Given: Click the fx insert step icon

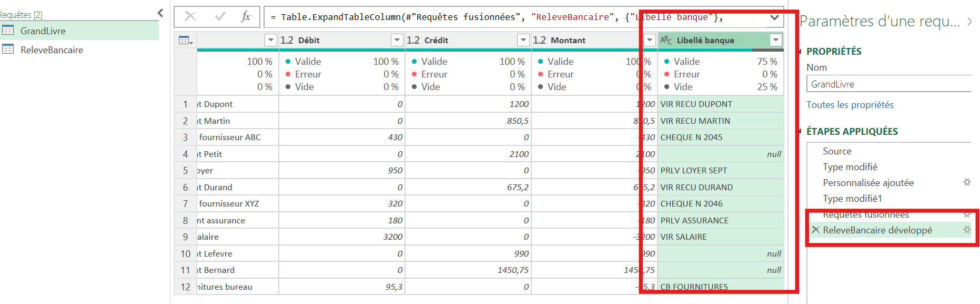Looking at the screenshot, I should point(246,17).
